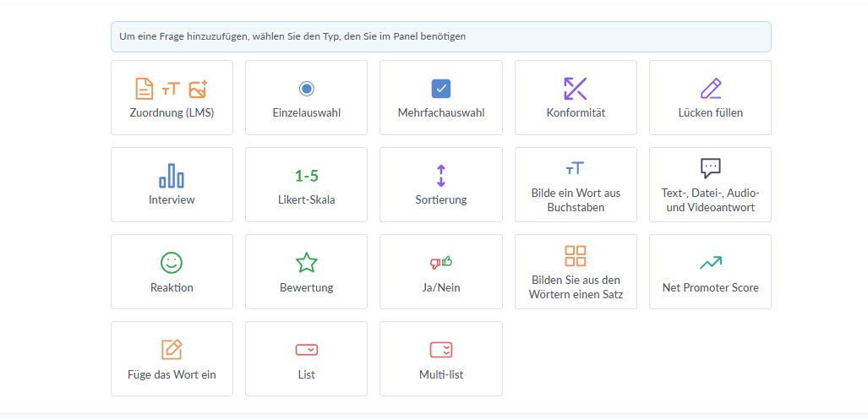Image resolution: width=868 pixels, height=420 pixels.
Task: Add a Mehrfachauswahl checkbox question
Action: (440, 97)
